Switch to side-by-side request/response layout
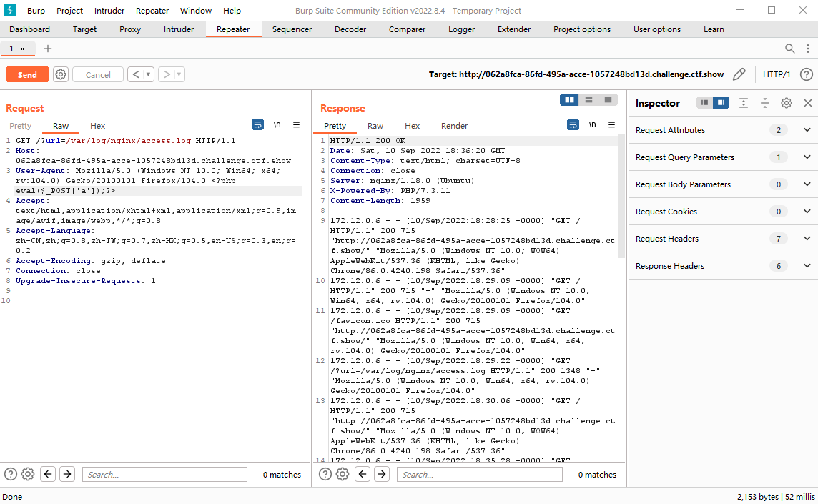818x504 pixels. (569, 99)
